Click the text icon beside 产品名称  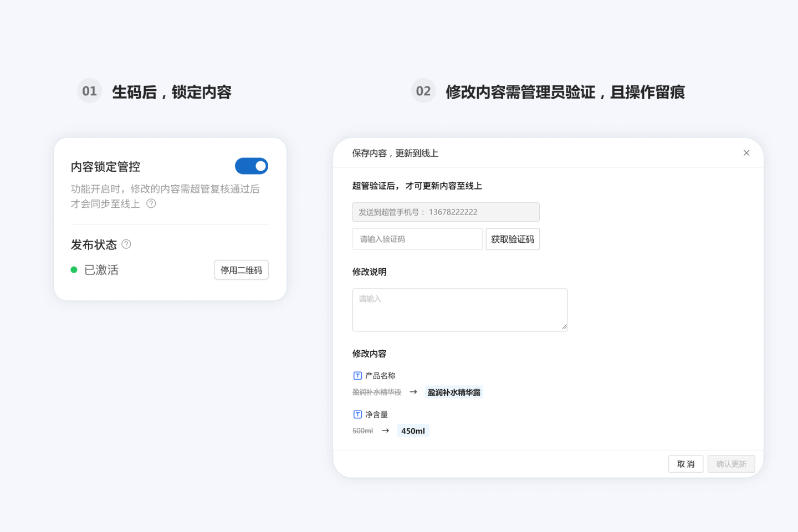click(x=357, y=376)
